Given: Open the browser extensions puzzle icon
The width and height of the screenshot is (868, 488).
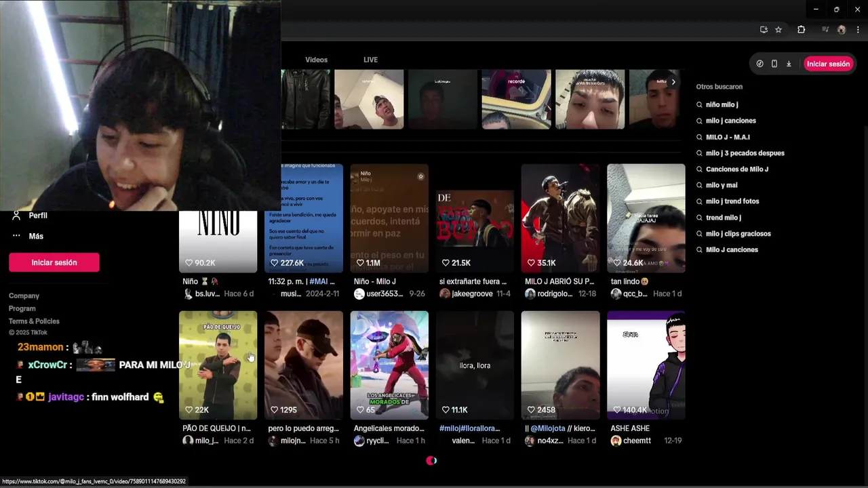Looking at the screenshot, I should [x=801, y=30].
